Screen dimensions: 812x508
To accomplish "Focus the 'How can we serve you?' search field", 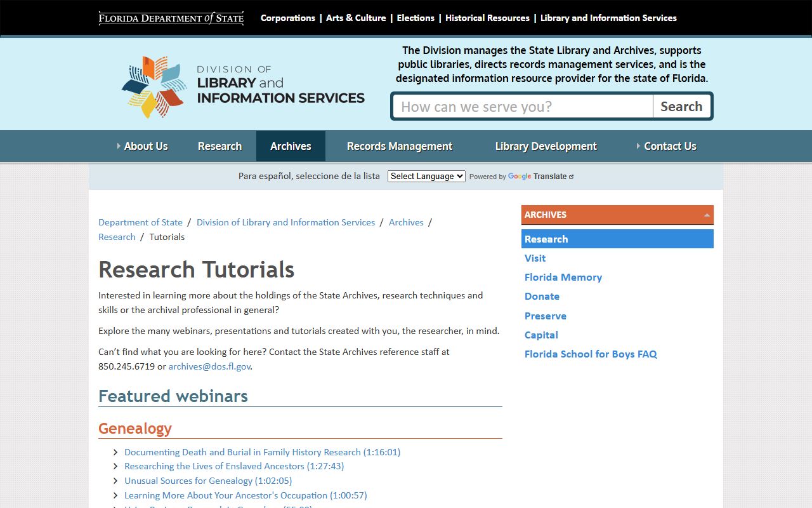I will click(x=523, y=107).
